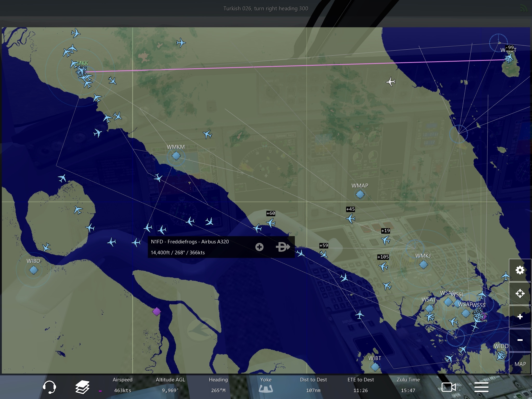Center map on aircraft crosshair button
The width and height of the screenshot is (532, 399).
coord(520,294)
